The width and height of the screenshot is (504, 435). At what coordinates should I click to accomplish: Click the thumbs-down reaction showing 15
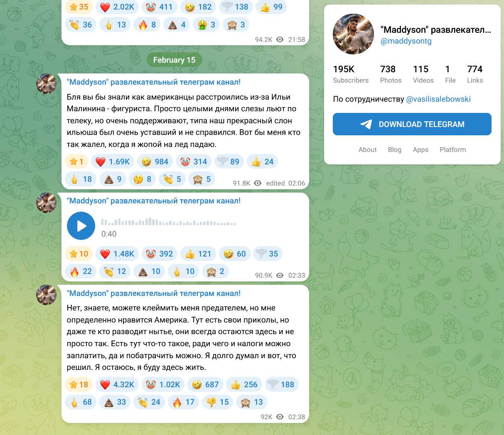click(x=218, y=402)
